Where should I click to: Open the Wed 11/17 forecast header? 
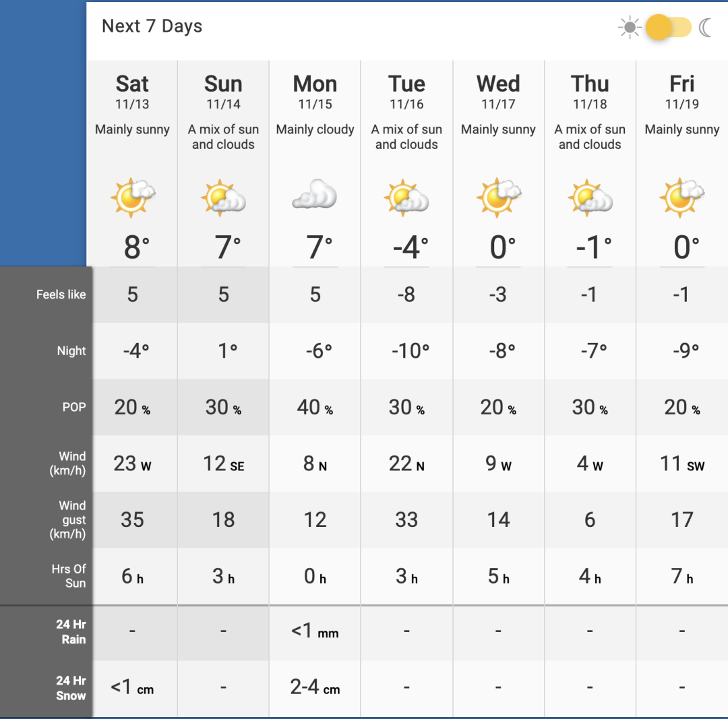498,92
